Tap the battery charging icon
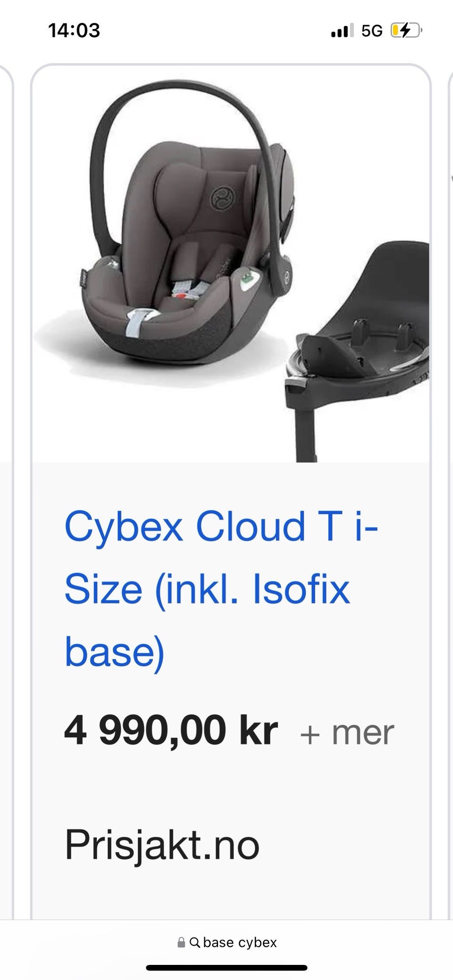Screen dimensions: 453x980 tap(406, 31)
